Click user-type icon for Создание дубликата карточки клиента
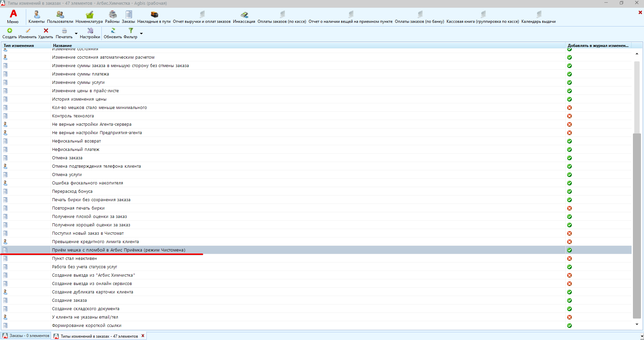 [x=5, y=292]
